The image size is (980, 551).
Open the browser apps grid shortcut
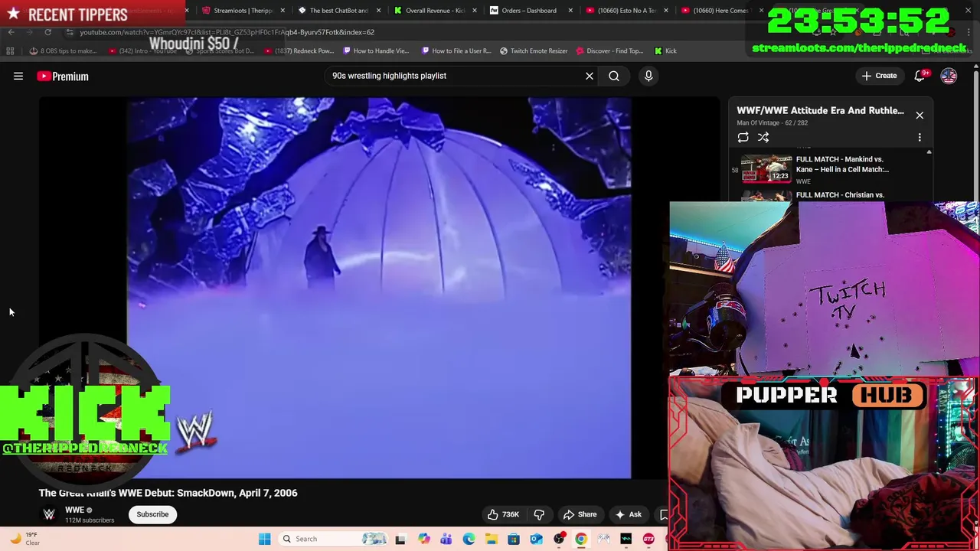[10, 51]
